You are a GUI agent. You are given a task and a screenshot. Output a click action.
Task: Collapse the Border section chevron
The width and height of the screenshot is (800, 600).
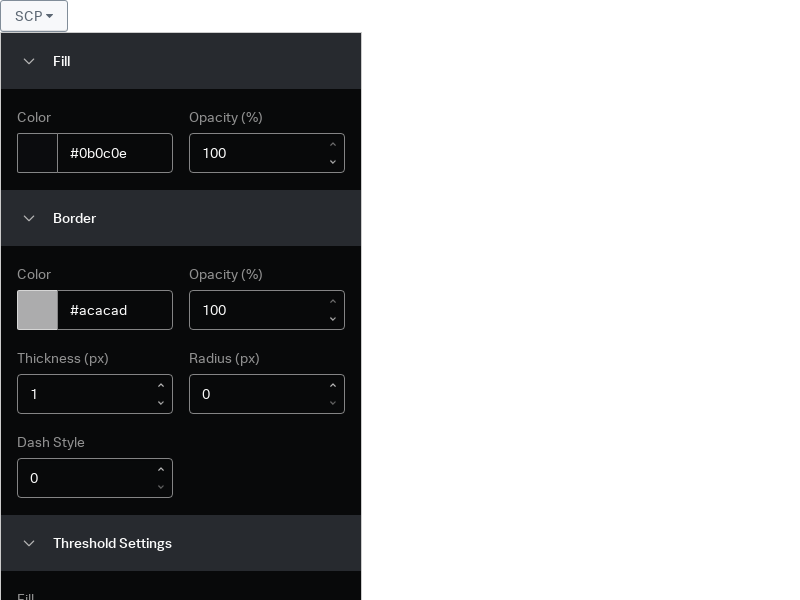29,218
